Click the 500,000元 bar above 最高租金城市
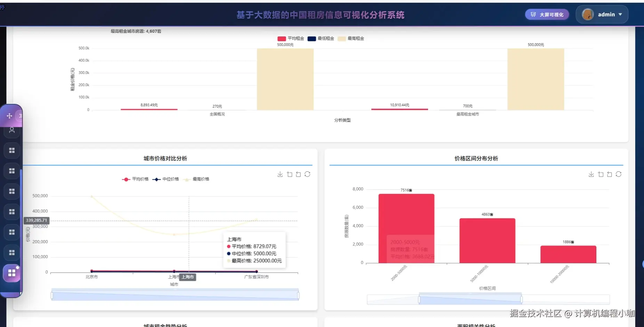Image resolution: width=644 pixels, height=327 pixels. click(536, 79)
